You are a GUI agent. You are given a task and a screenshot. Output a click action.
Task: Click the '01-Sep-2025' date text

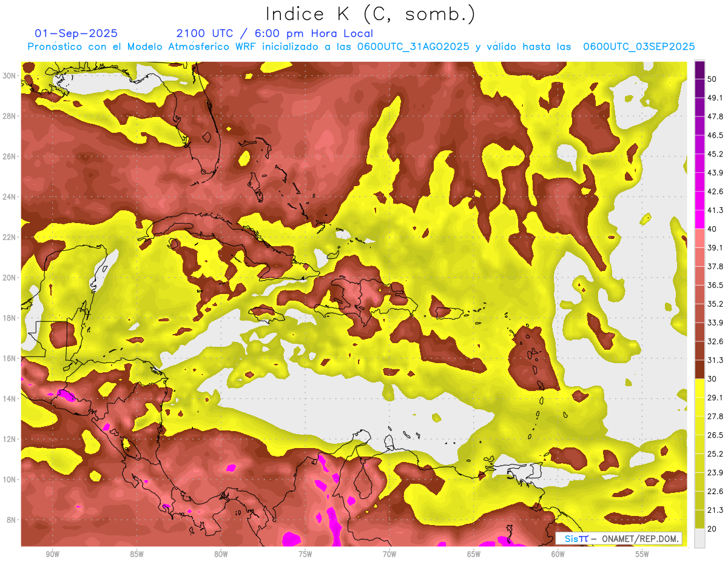coord(76,33)
